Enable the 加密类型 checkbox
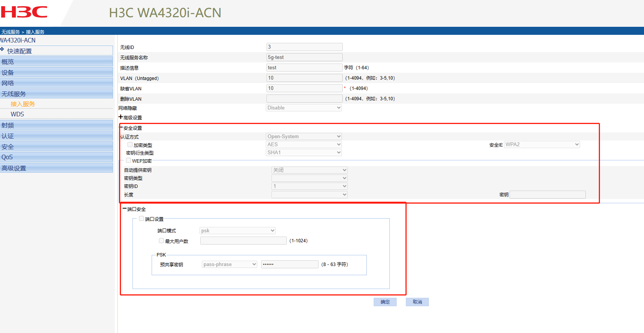Image resolution: width=644 pixels, height=333 pixels. pyautogui.click(x=130, y=145)
